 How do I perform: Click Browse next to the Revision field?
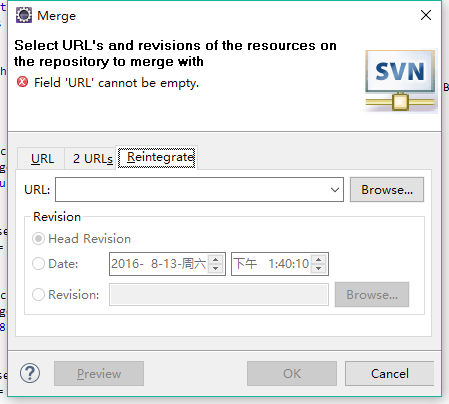(372, 295)
